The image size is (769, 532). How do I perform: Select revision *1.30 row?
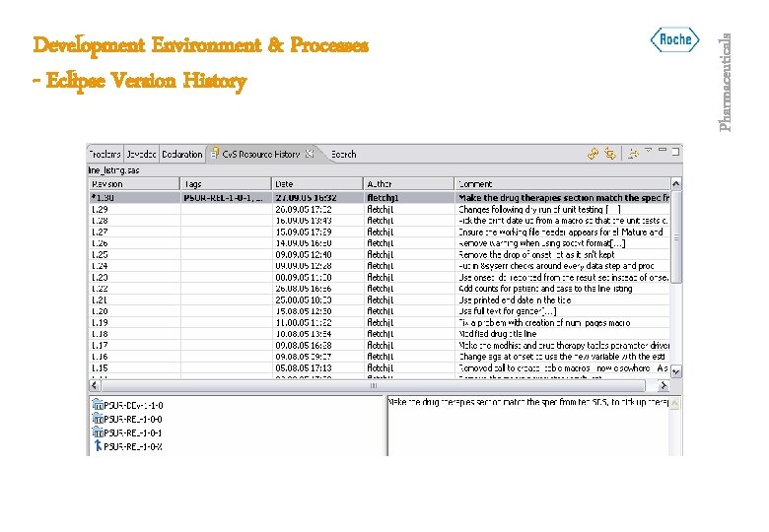380,197
